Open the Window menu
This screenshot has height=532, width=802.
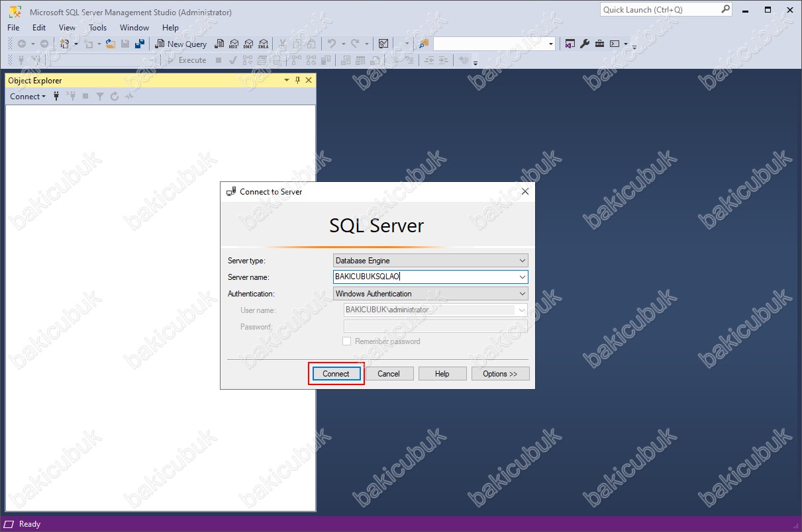pos(134,28)
